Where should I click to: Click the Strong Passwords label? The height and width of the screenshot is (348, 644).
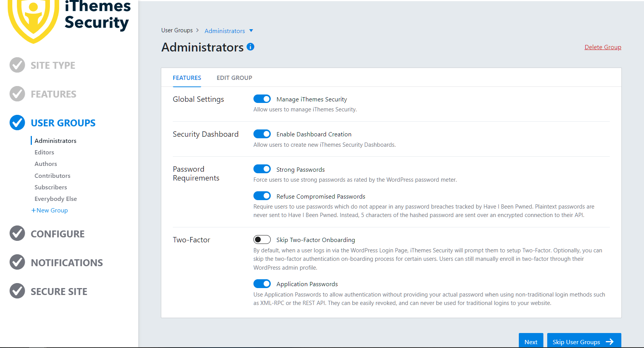301,169
